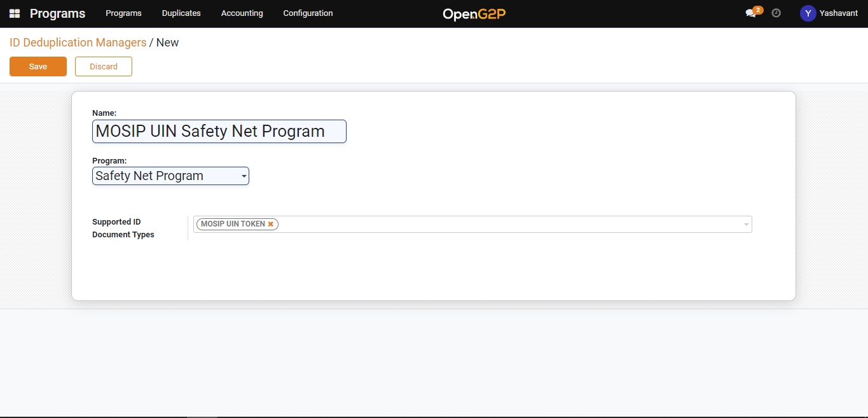Discard the new record changes
Viewport: 868px width, 418px height.
click(x=104, y=67)
